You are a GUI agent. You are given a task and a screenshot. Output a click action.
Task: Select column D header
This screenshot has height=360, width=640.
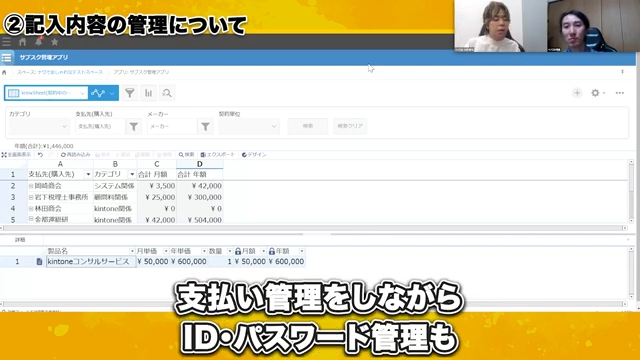coord(200,164)
